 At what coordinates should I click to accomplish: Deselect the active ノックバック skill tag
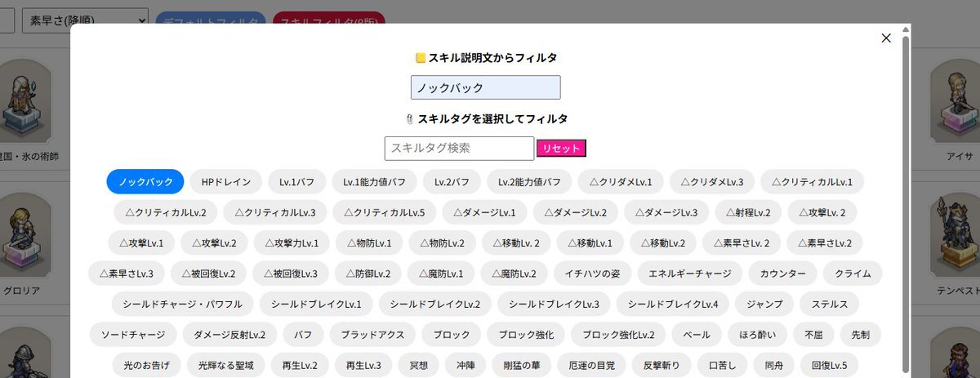(x=145, y=181)
